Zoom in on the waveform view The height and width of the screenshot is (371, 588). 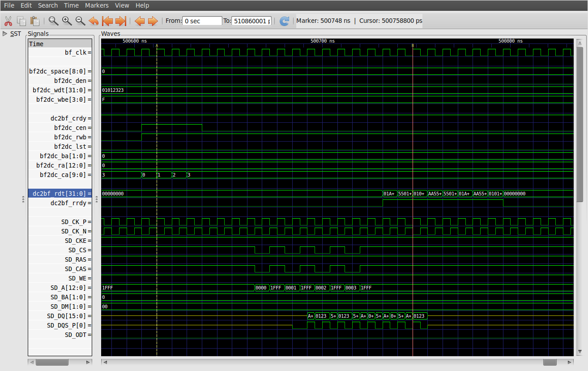[x=67, y=21]
